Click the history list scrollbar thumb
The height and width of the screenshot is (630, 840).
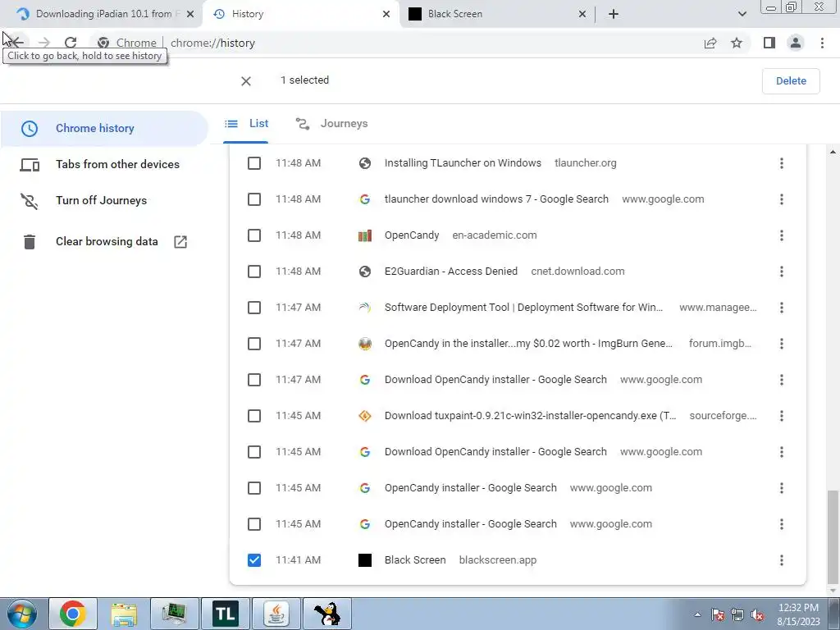(832, 536)
